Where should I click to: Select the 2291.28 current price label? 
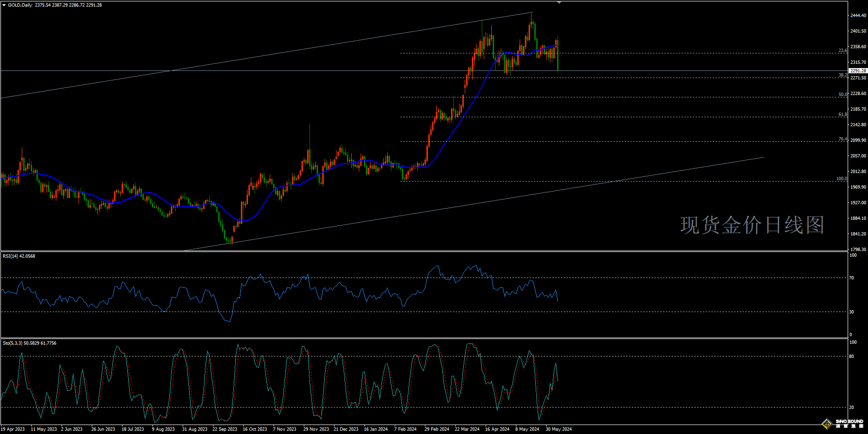858,71
